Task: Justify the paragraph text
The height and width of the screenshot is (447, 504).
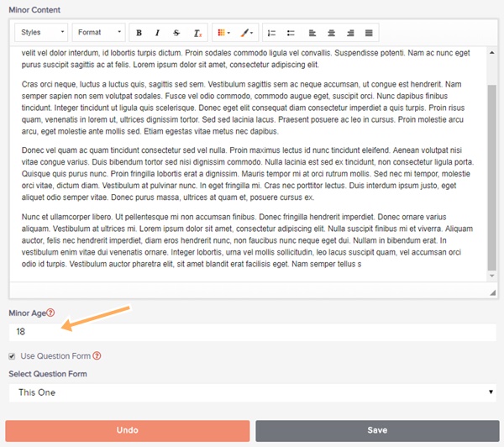Action: tap(369, 33)
